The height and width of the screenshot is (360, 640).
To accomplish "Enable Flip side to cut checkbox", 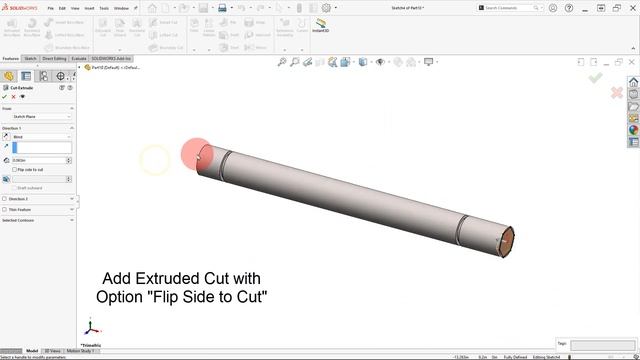I will pos(15,169).
